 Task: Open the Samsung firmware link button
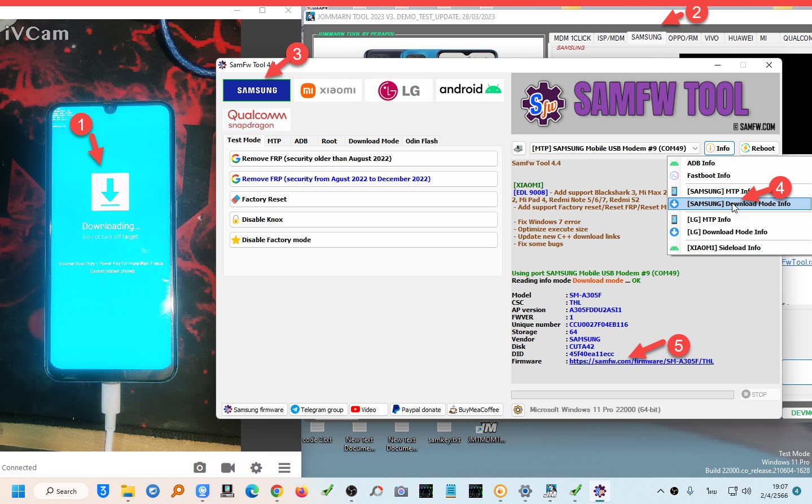pyautogui.click(x=254, y=410)
